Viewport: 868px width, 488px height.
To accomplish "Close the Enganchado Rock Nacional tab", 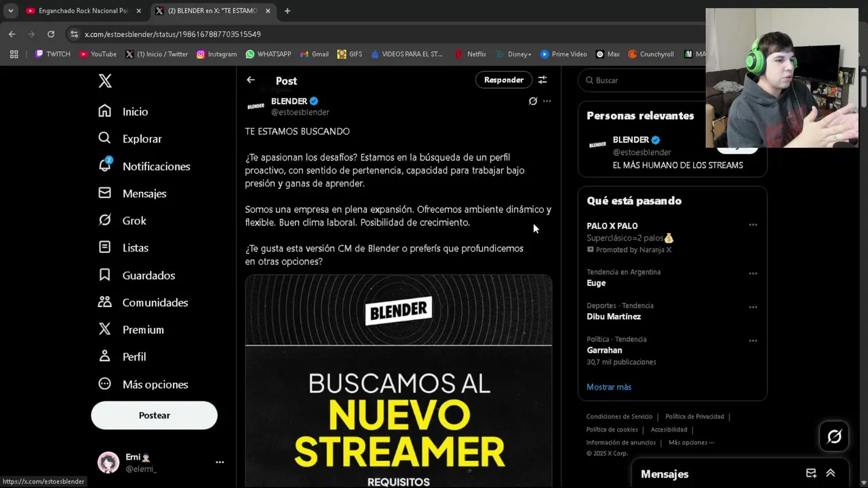I will coord(138,11).
